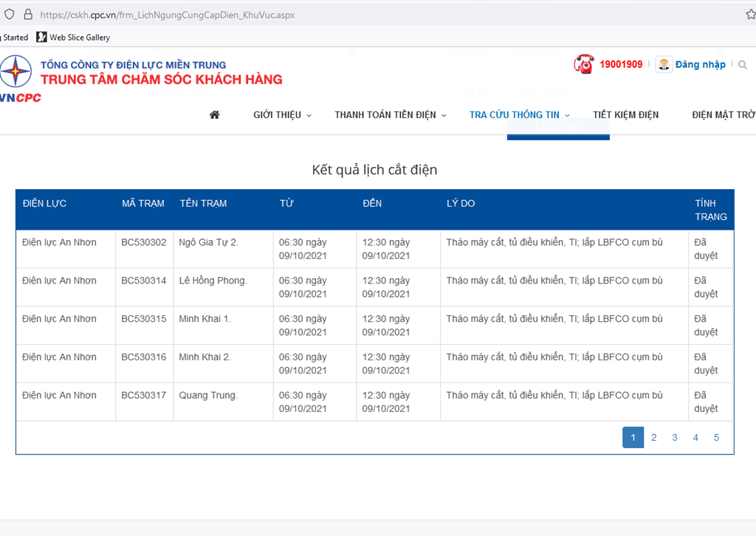Go to results page 2
This screenshot has width=756, height=536.
coord(653,438)
